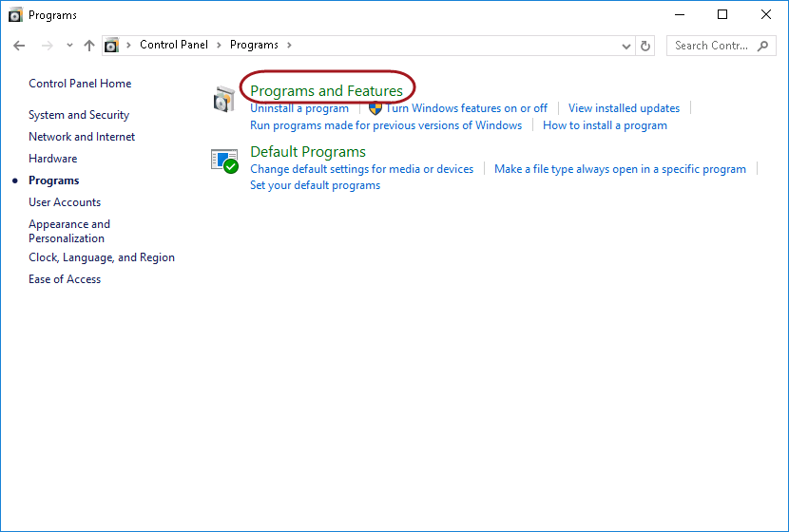Image resolution: width=789 pixels, height=532 pixels.
Task: Expand the address bar history dropdown
Action: click(x=625, y=45)
